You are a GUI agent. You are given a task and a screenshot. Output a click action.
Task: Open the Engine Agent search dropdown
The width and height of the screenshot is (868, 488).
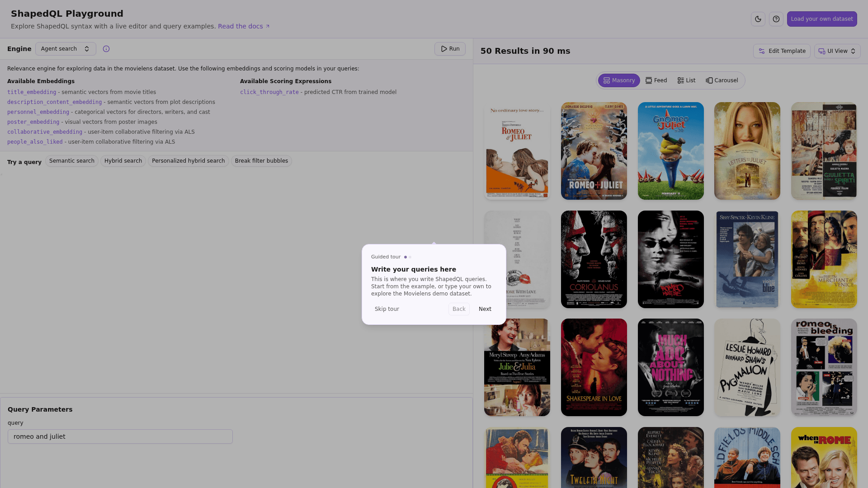pos(66,49)
